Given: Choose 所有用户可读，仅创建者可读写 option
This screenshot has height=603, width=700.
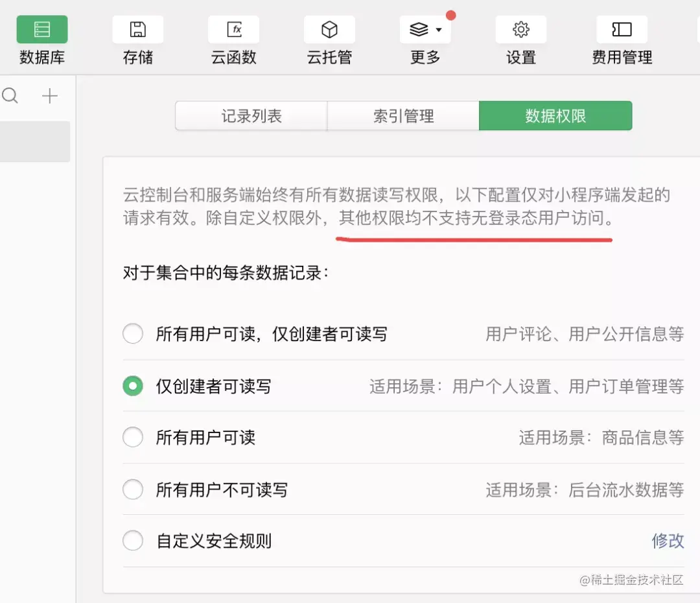Looking at the screenshot, I should 132,333.
